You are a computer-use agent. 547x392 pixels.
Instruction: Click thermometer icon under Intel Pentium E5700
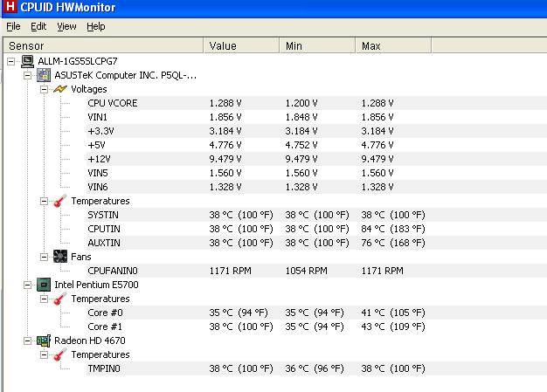tap(60, 299)
